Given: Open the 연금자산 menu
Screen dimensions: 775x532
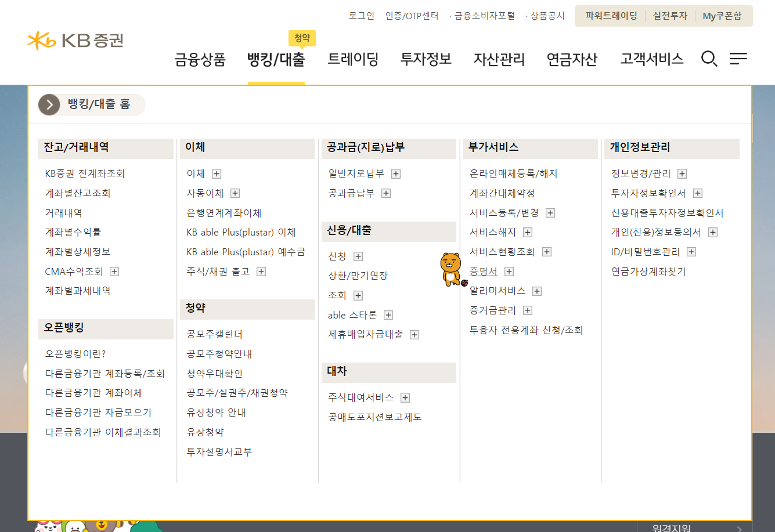Looking at the screenshot, I should (x=572, y=59).
